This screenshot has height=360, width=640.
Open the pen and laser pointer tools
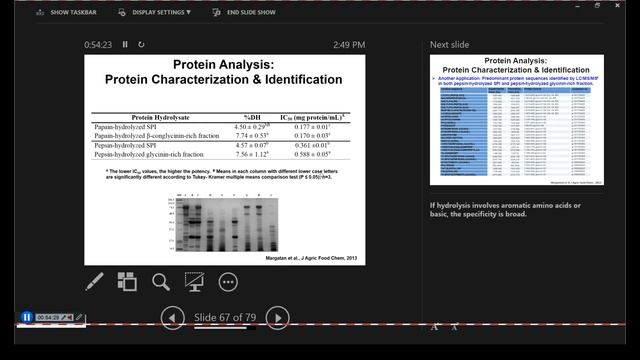pyautogui.click(x=94, y=282)
